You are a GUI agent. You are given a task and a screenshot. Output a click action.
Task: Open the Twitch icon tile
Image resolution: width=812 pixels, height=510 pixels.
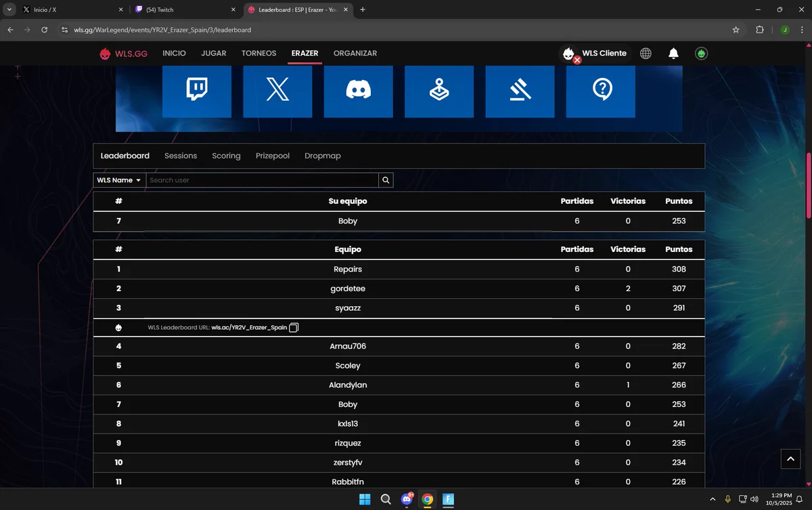click(197, 91)
